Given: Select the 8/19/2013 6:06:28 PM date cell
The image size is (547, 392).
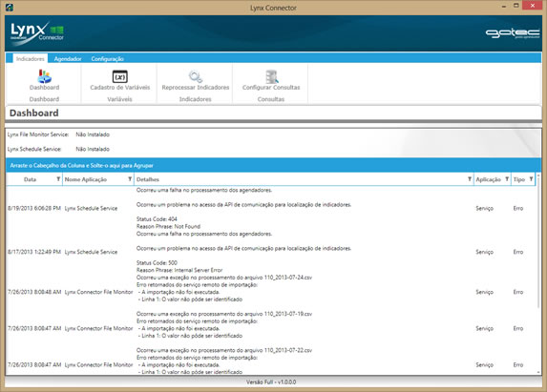Looking at the screenshot, I should (34, 208).
